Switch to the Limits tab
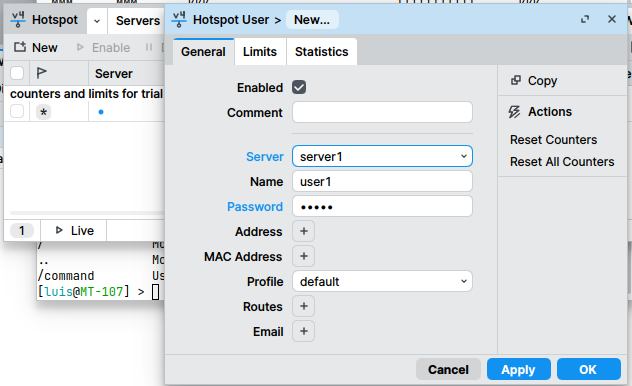 (260, 52)
